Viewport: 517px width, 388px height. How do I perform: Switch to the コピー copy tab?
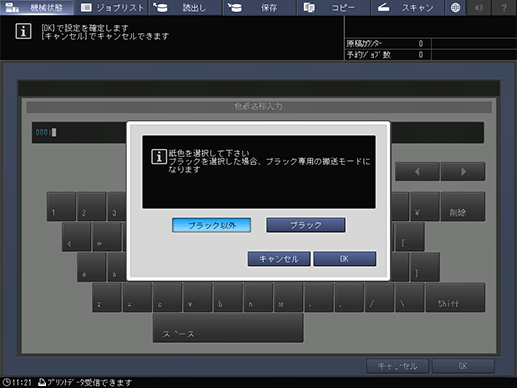(334, 7)
